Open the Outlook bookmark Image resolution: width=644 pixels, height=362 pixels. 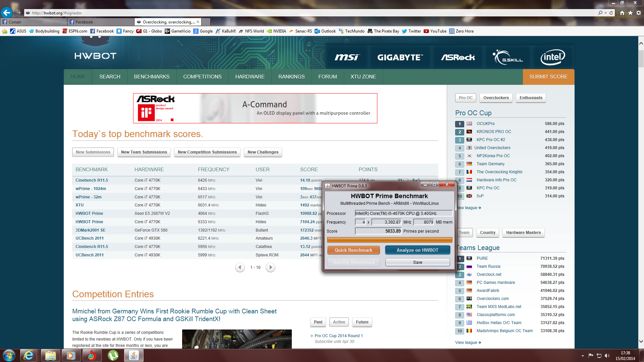(325, 31)
